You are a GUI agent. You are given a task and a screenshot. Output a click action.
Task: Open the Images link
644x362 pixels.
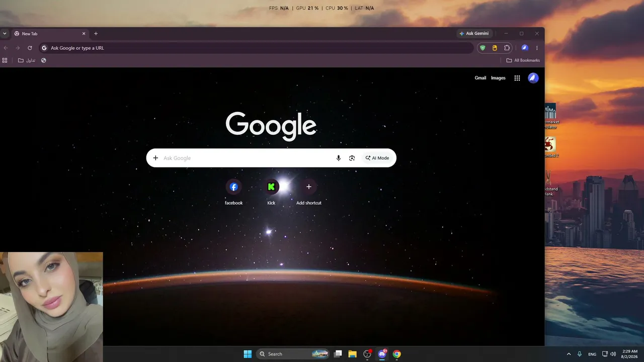coord(498,78)
